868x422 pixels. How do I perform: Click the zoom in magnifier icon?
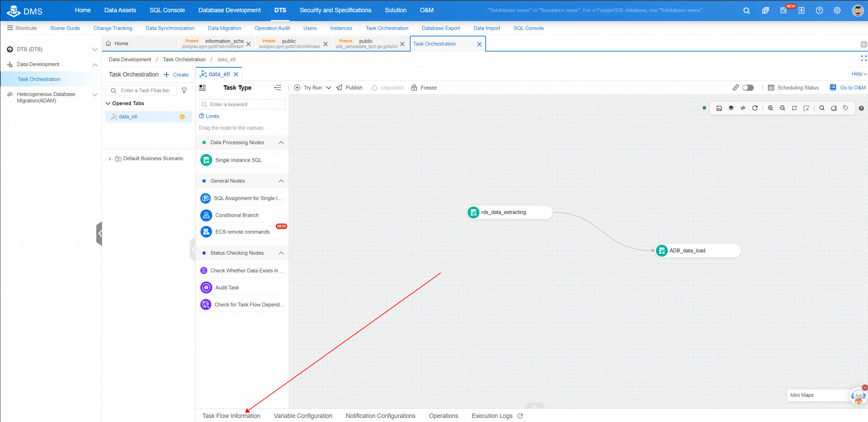(x=770, y=108)
